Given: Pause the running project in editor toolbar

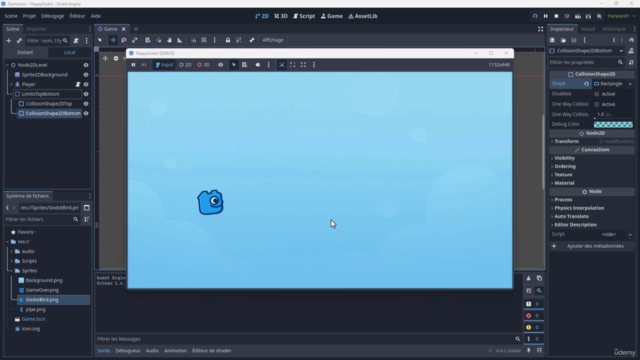Looking at the screenshot, I should 545,16.
